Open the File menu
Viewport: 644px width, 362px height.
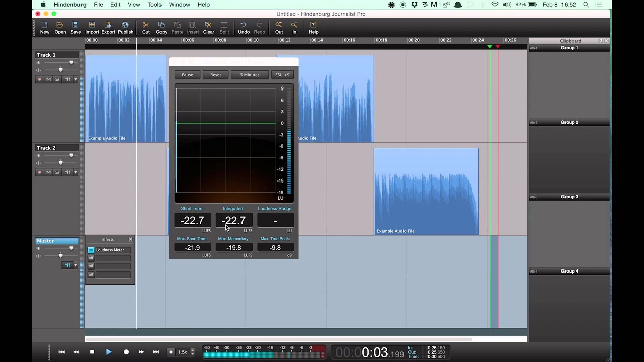(98, 5)
